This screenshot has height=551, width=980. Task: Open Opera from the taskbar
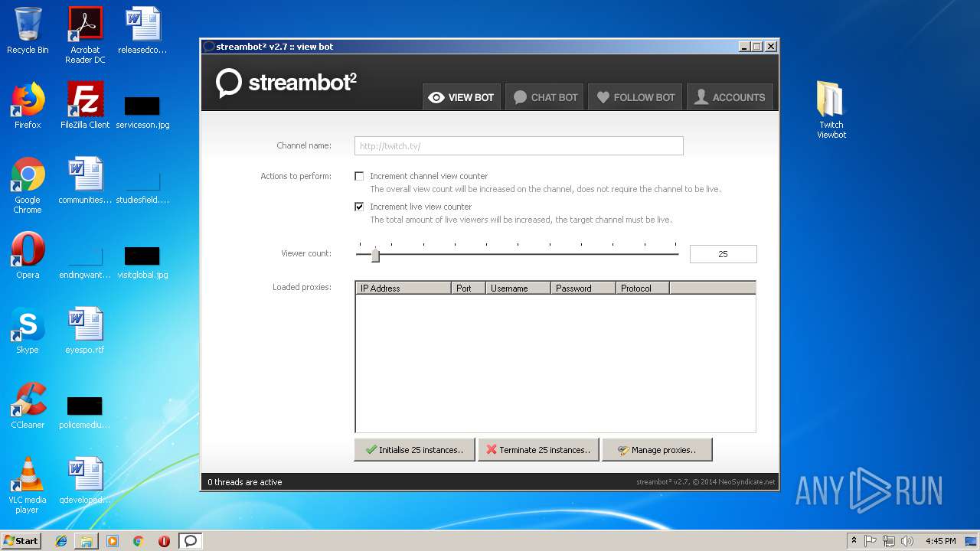(164, 541)
